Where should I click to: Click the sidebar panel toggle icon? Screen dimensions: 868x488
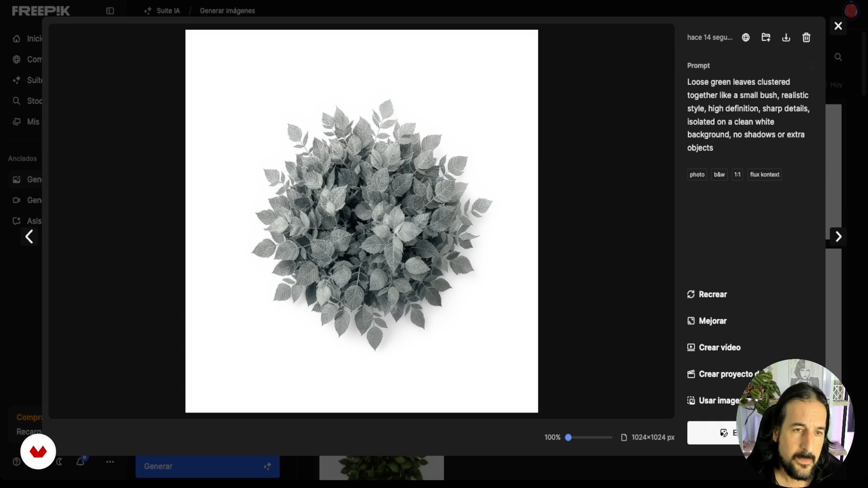(110, 11)
